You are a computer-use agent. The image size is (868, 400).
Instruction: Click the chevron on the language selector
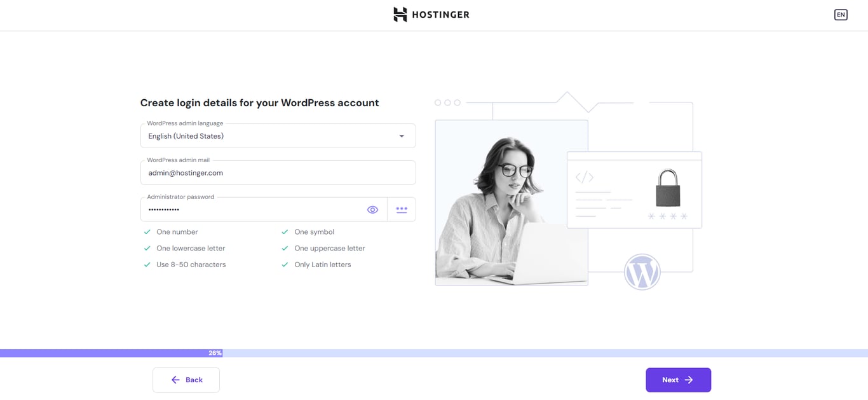[x=401, y=135]
